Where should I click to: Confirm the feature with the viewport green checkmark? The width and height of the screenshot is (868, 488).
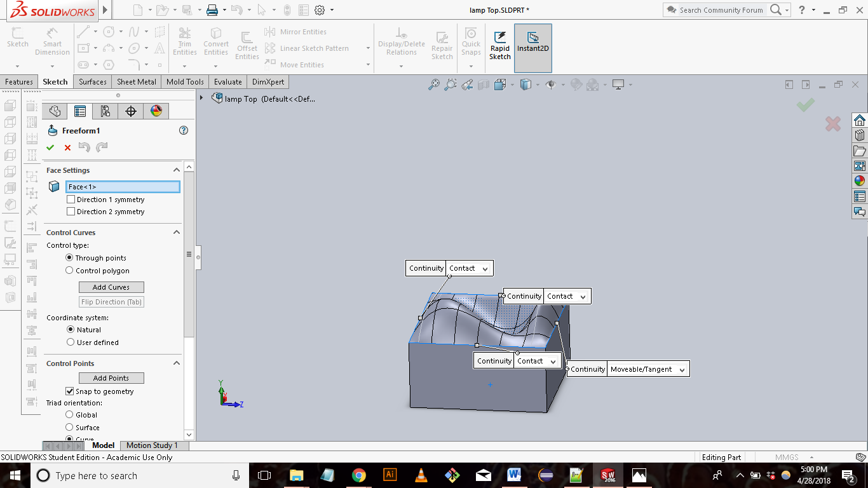click(806, 105)
